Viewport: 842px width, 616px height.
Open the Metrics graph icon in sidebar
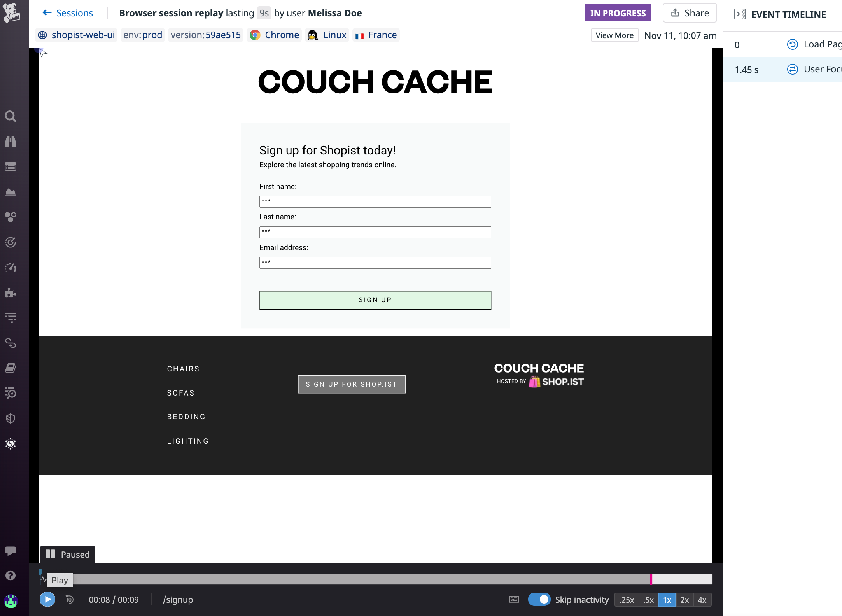tap(11, 191)
